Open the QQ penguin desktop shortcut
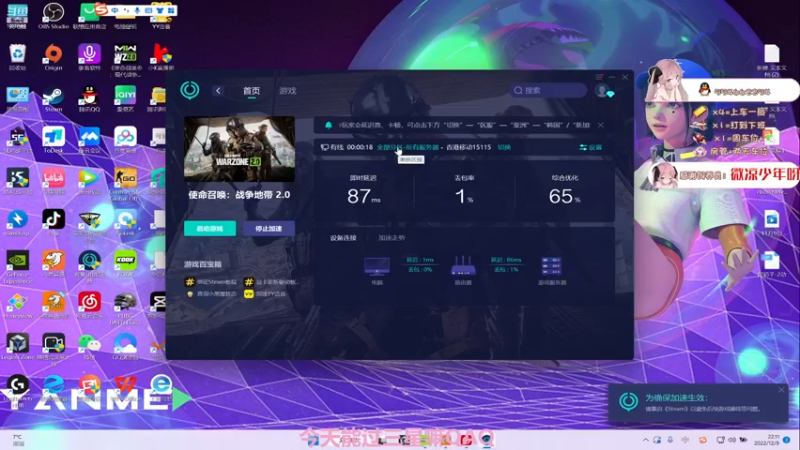 coord(89,99)
